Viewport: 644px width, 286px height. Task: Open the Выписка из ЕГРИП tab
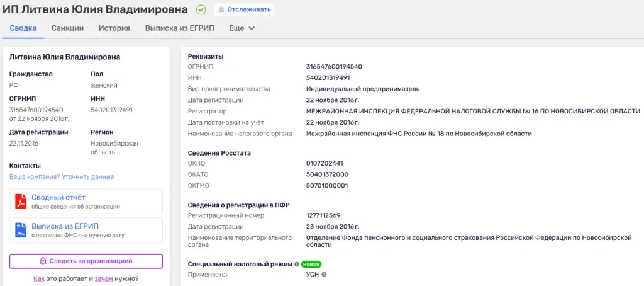(x=179, y=28)
